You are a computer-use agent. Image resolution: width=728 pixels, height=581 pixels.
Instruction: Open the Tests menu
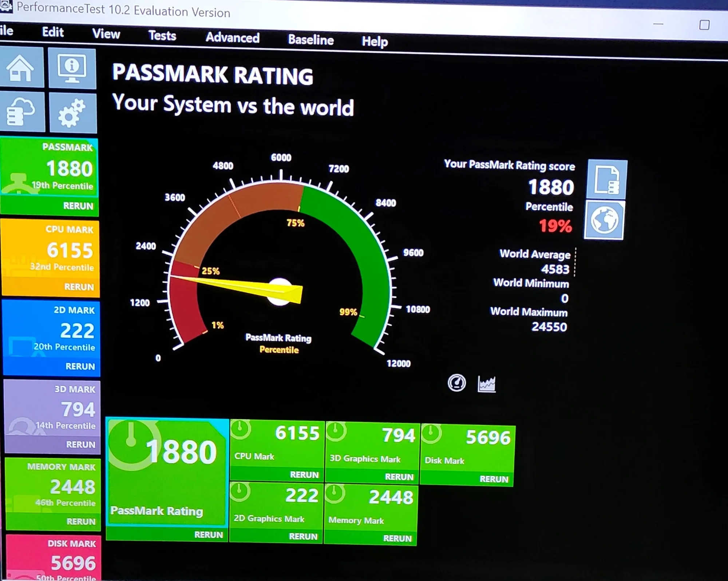click(x=162, y=36)
